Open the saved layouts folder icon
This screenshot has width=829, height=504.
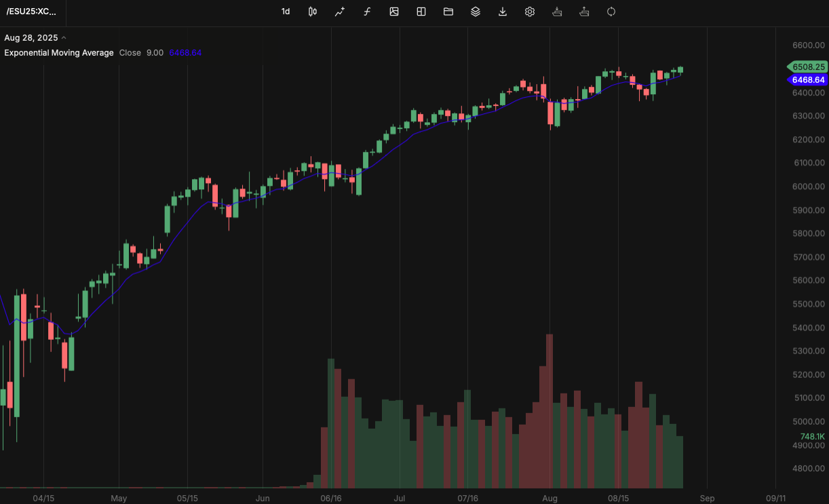point(448,12)
